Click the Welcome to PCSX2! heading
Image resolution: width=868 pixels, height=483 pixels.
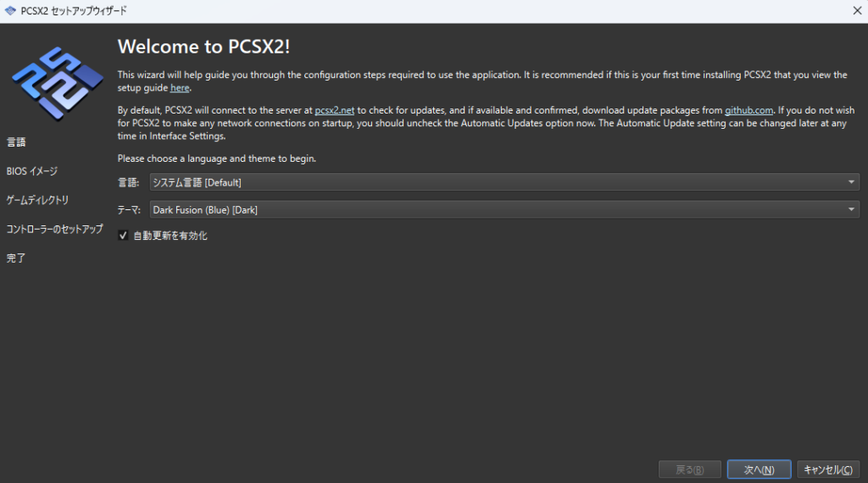tap(203, 47)
